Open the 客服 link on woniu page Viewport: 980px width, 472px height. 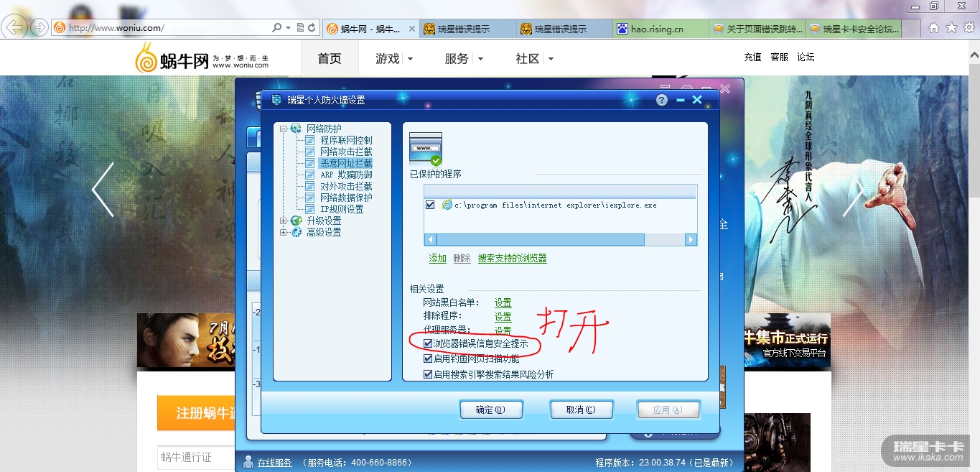click(x=779, y=57)
